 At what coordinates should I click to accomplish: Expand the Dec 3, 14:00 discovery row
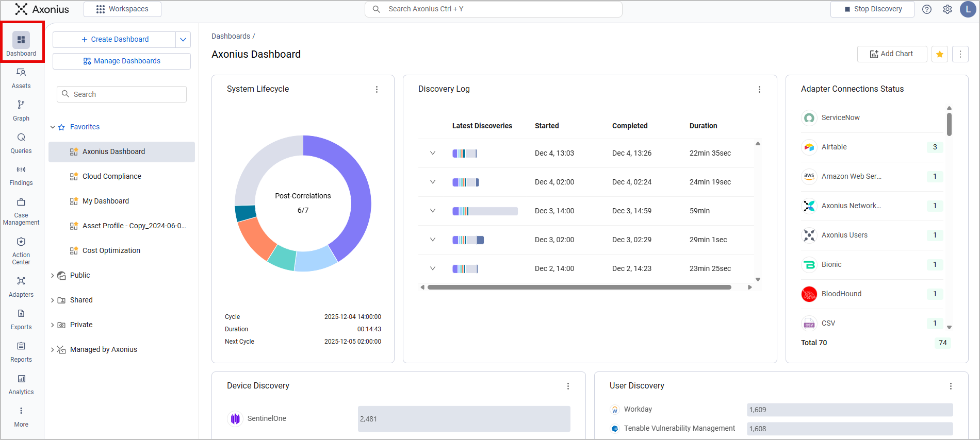point(433,211)
